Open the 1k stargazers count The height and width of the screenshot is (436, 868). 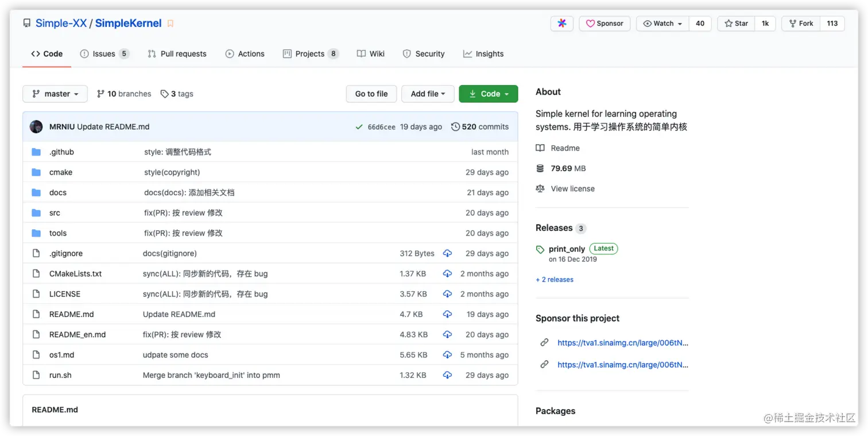tap(765, 24)
